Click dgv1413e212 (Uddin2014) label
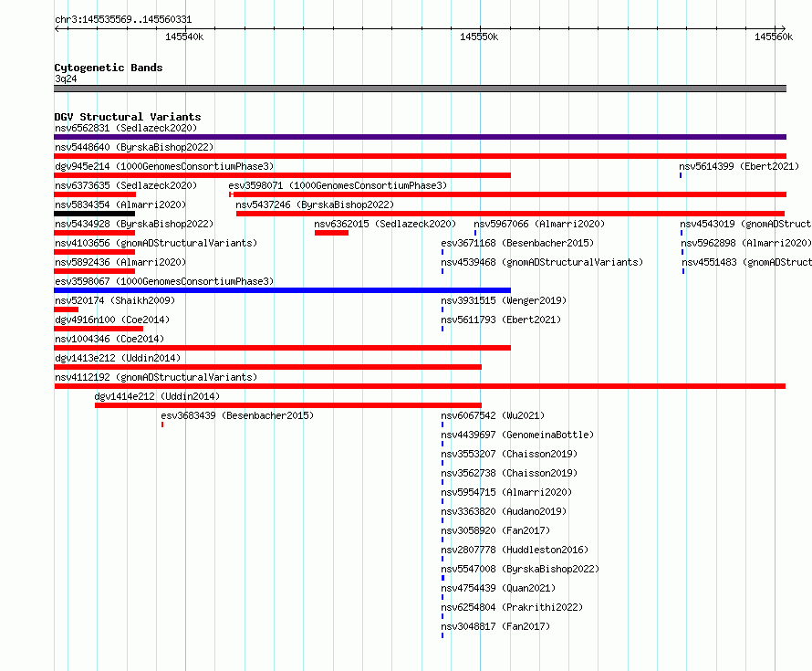 (x=118, y=358)
